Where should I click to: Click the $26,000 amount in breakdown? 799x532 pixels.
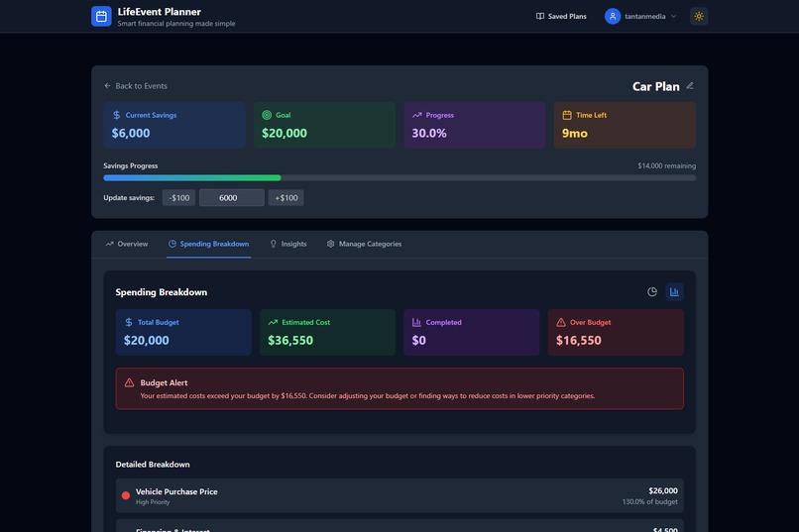click(x=663, y=490)
